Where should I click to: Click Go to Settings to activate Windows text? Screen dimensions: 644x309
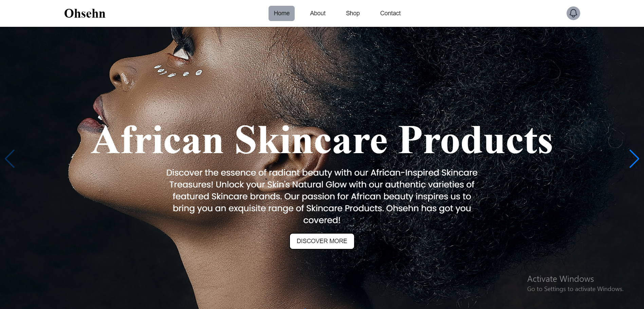pyautogui.click(x=575, y=289)
